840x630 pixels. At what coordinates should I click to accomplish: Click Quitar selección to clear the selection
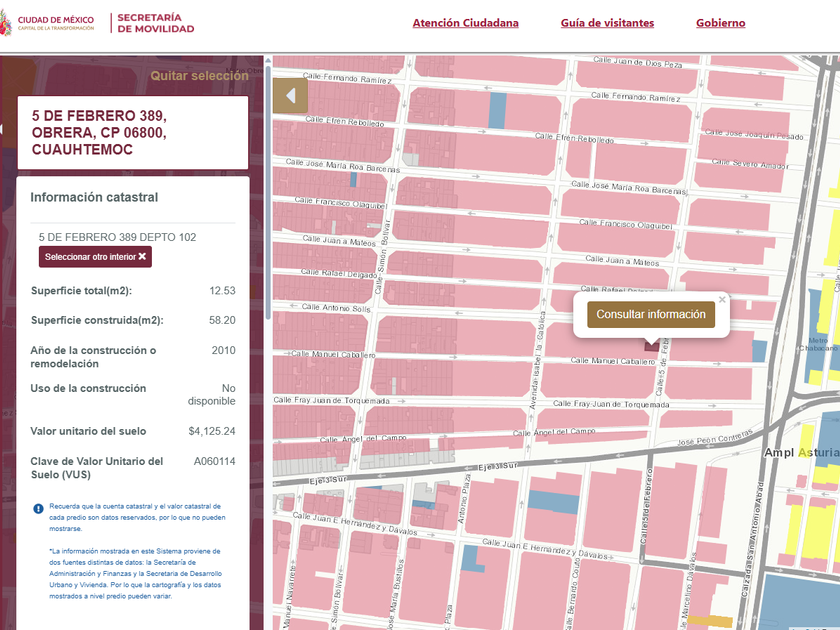coord(199,76)
